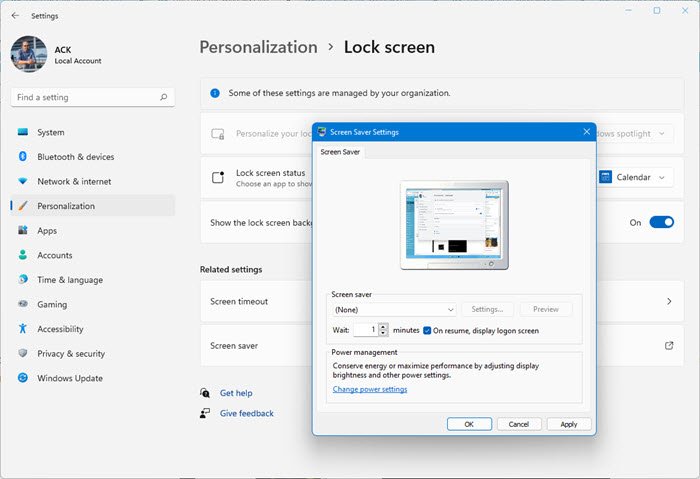The image size is (700, 479).
Task: Click the Screen Saver Settings title icon
Action: (322, 132)
